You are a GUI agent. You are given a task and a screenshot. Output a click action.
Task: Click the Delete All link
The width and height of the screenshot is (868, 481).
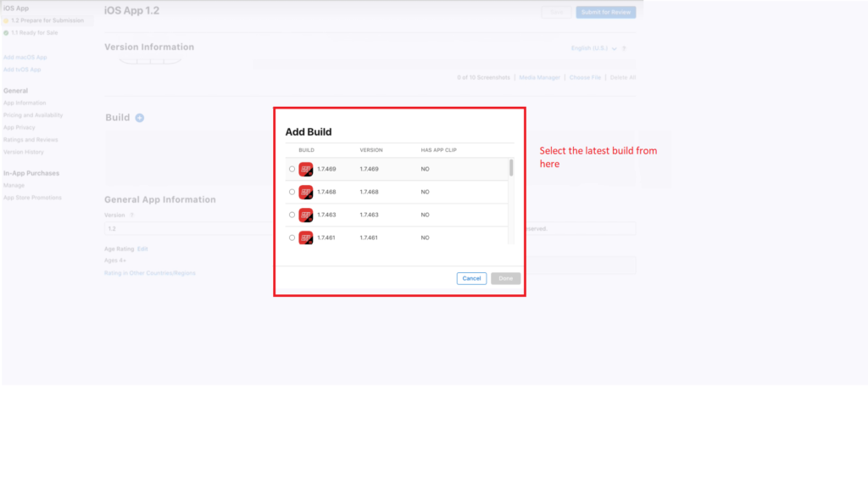tap(623, 77)
